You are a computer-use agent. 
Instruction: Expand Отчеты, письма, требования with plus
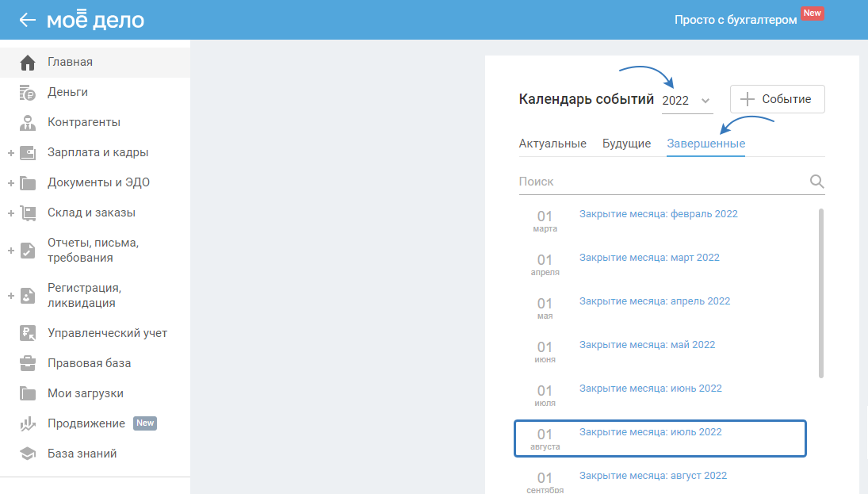click(x=10, y=251)
